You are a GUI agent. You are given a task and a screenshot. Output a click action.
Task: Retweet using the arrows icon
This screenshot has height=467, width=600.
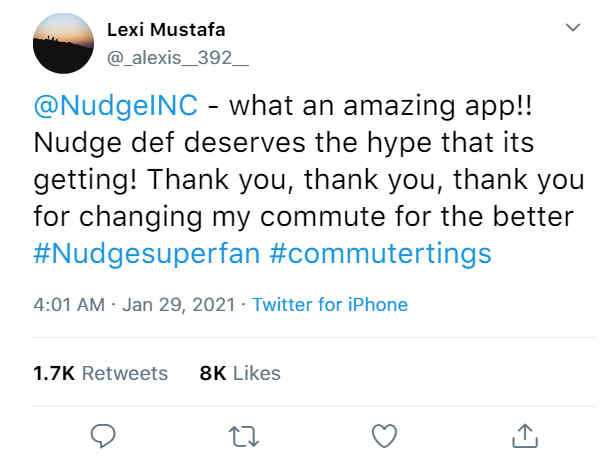244,437
